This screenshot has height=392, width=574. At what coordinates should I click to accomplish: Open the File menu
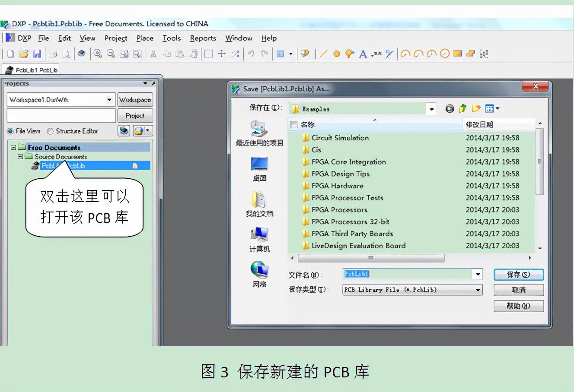(44, 38)
